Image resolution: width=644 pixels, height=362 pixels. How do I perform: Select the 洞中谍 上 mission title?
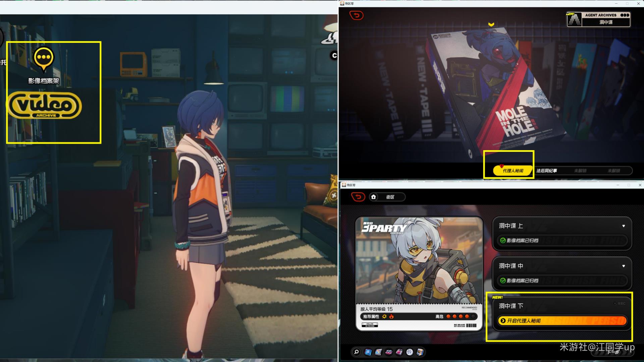pyautogui.click(x=511, y=226)
